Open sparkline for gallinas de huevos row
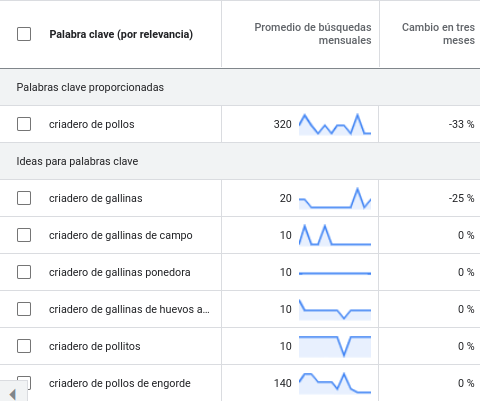Screen dimensions: 480x401 [335, 309]
